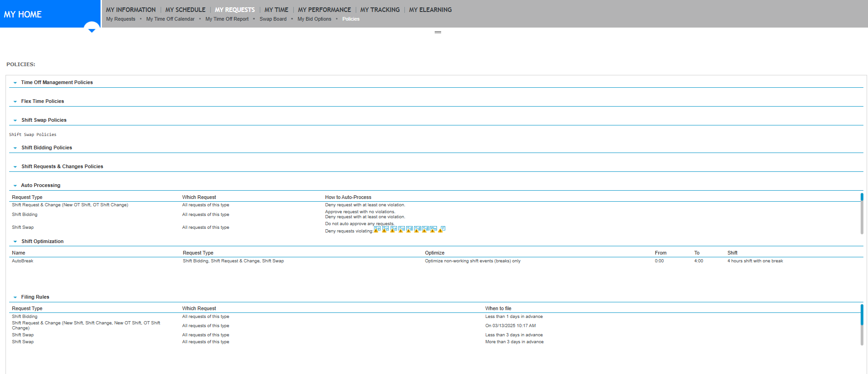The height and width of the screenshot is (374, 868).
Task: Click the 'Wm' violation warning icon
Action: [433, 229]
